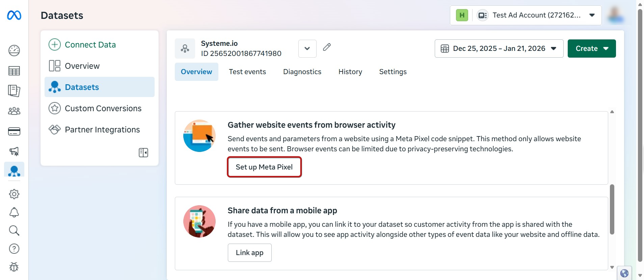
Task: Click the search magnifier icon in sidebar
Action: [14, 230]
